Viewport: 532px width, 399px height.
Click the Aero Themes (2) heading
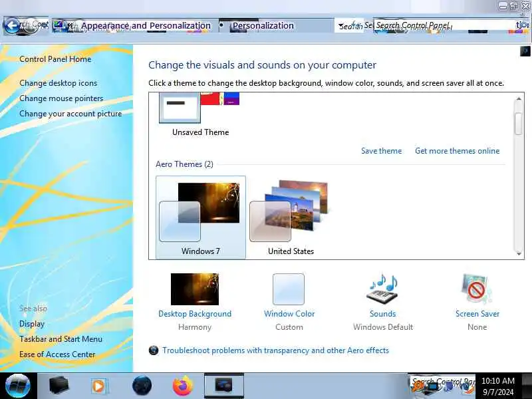[184, 164]
